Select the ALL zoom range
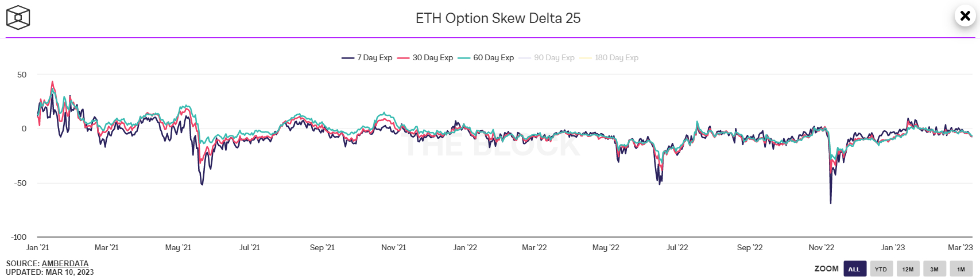 854,269
